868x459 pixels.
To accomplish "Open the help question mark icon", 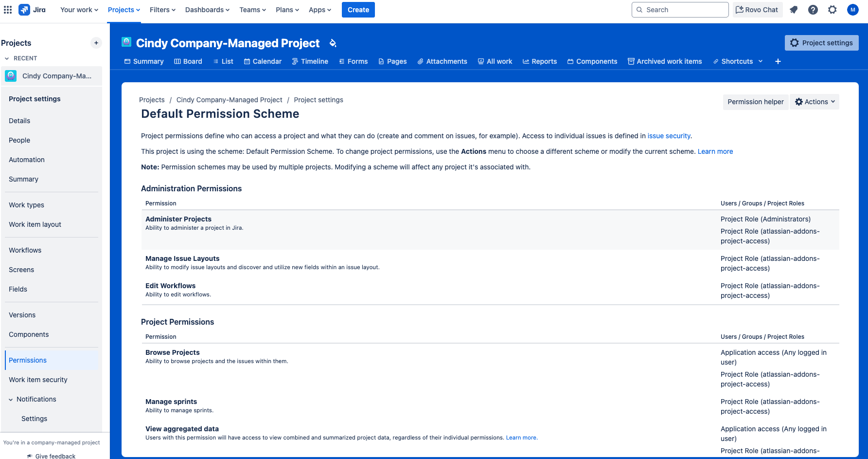I will [x=813, y=9].
